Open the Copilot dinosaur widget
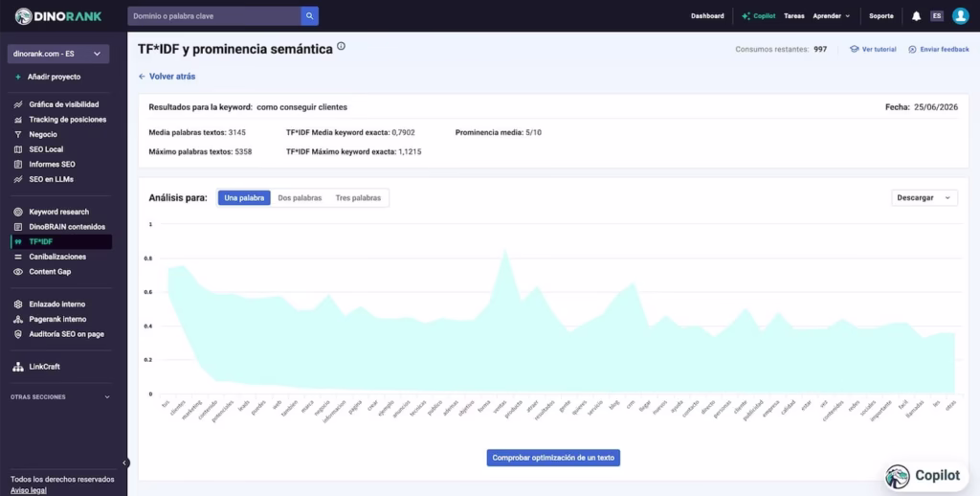The height and width of the screenshot is (496, 980). [x=926, y=476]
